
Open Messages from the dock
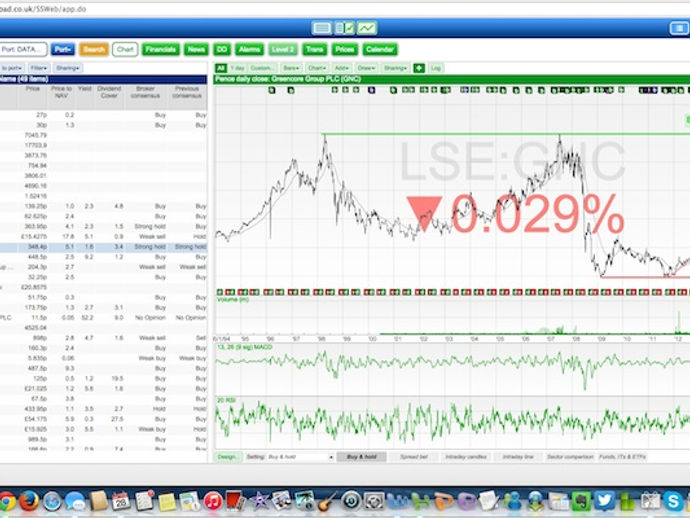[x=75, y=502]
